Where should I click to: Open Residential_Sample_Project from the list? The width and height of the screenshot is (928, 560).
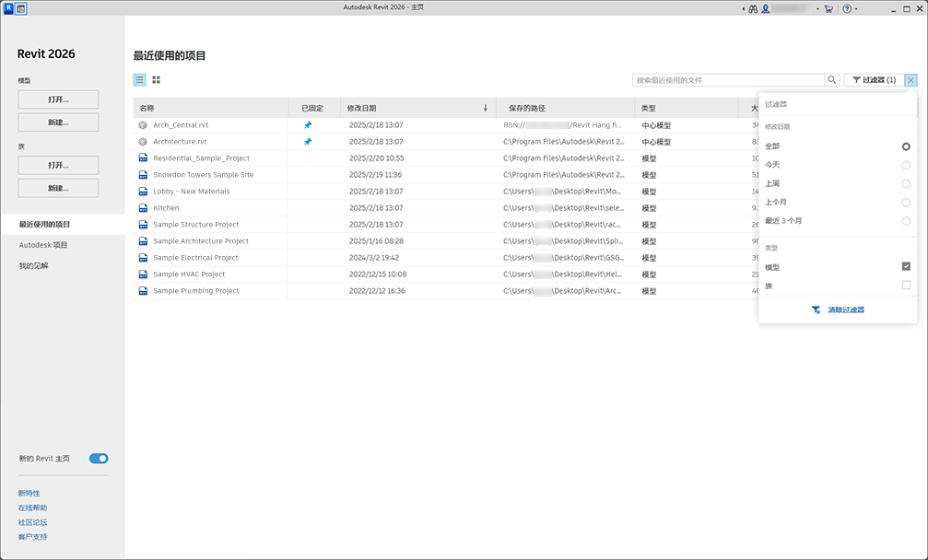(201, 158)
